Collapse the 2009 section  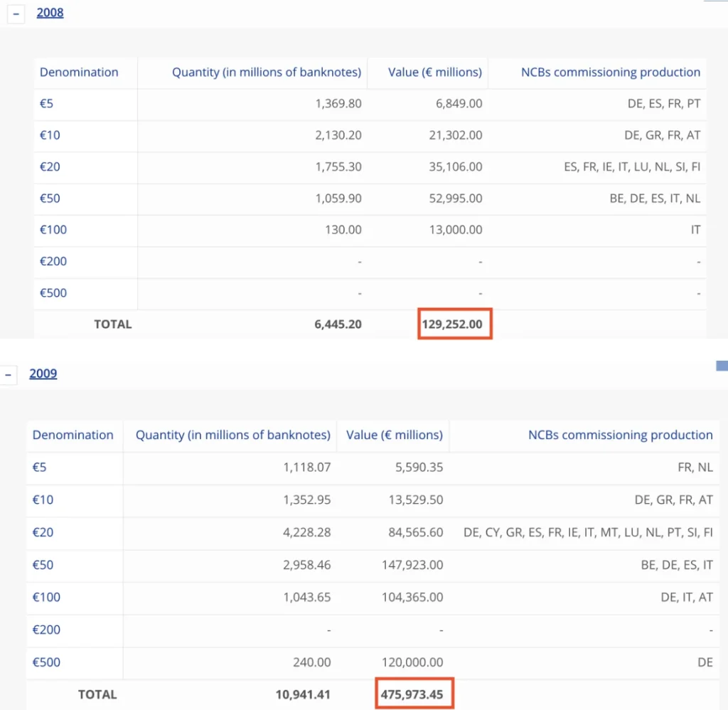9,374
